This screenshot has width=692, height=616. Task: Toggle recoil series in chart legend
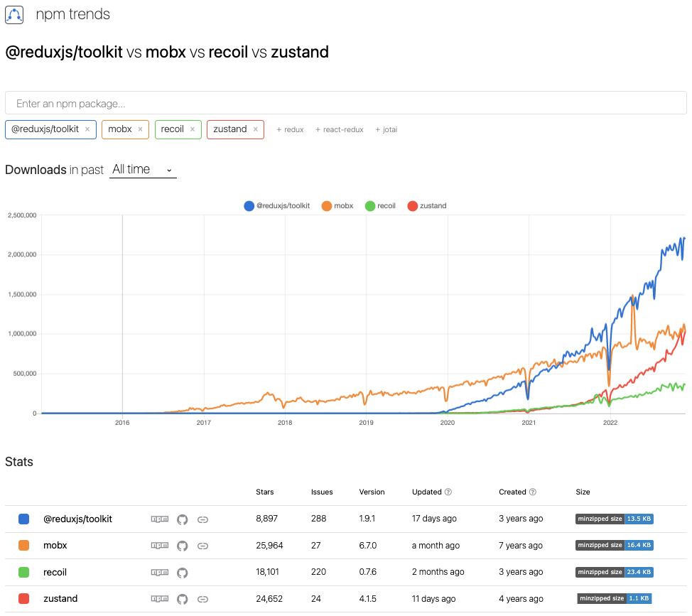[380, 205]
